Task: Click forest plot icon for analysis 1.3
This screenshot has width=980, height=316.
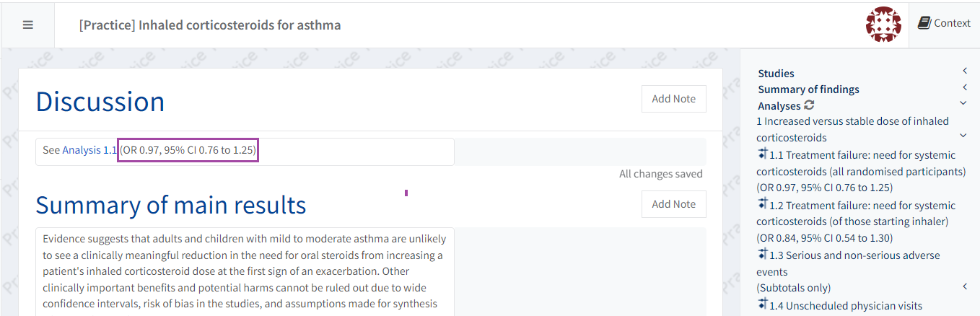Action: pyautogui.click(x=763, y=255)
